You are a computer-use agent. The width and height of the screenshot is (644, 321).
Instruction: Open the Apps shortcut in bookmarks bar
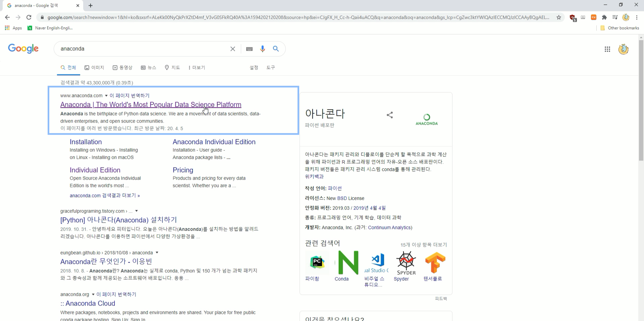coord(13,28)
